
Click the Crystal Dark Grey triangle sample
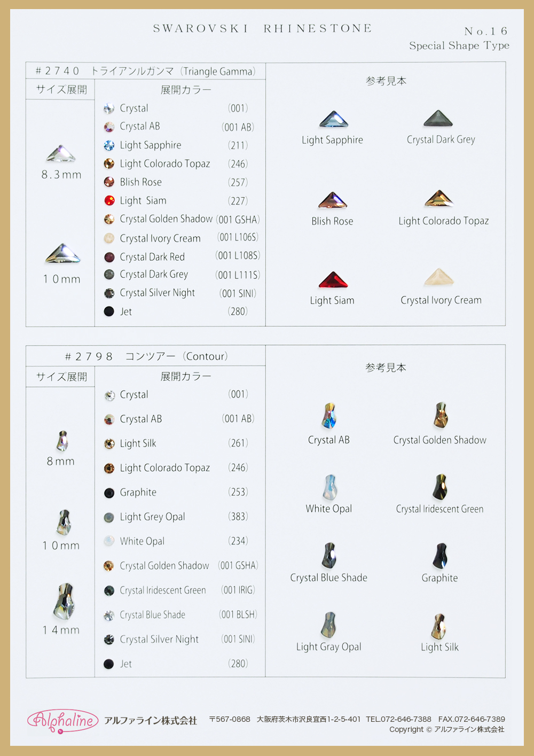point(438,119)
